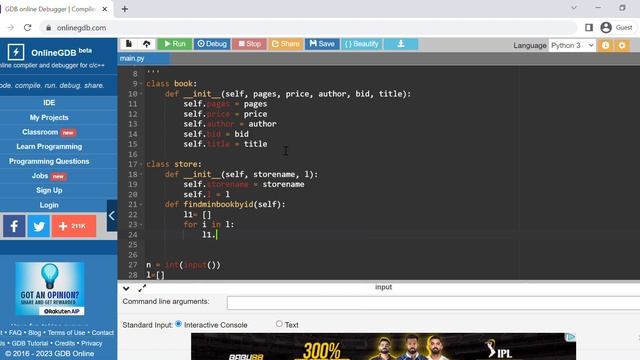Screen dimensions: 640x360
Task: Reload the page in browser
Action: pos(27,28)
